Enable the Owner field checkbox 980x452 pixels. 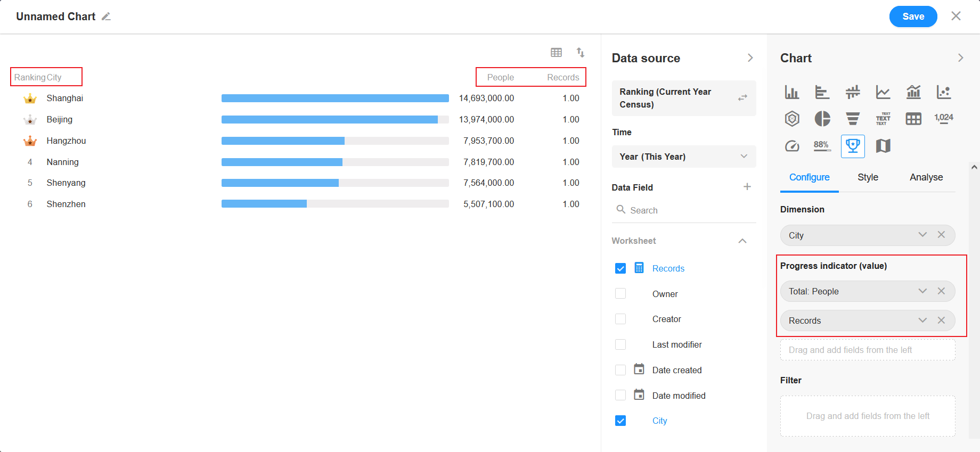click(620, 294)
